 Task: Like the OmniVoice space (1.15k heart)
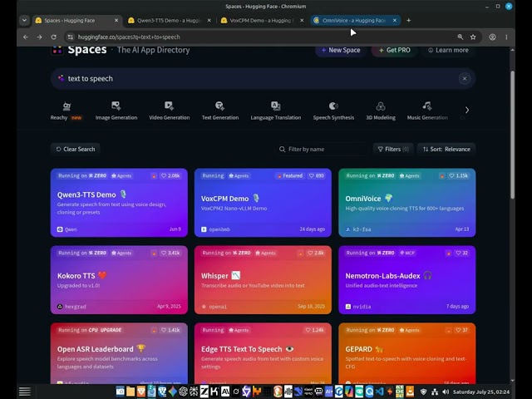pos(458,175)
